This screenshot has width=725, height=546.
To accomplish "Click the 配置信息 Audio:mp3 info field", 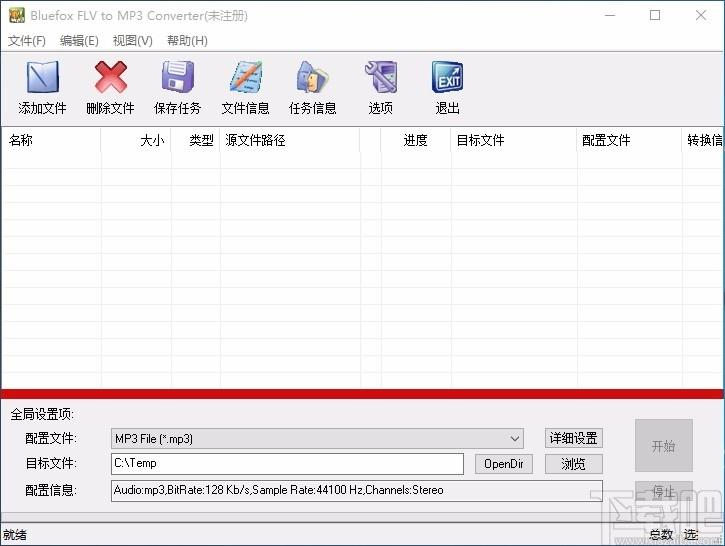I will (356, 491).
